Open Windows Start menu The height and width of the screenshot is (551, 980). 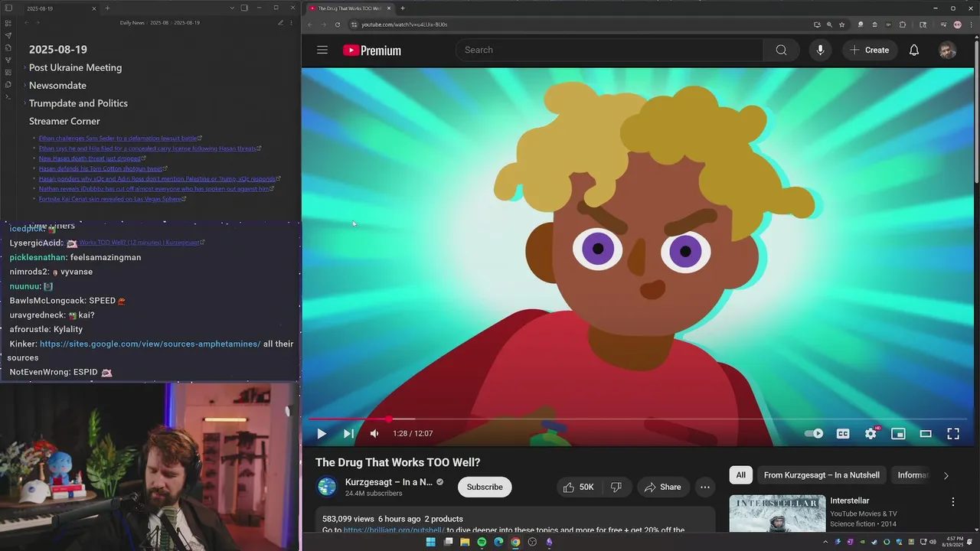coord(430,542)
